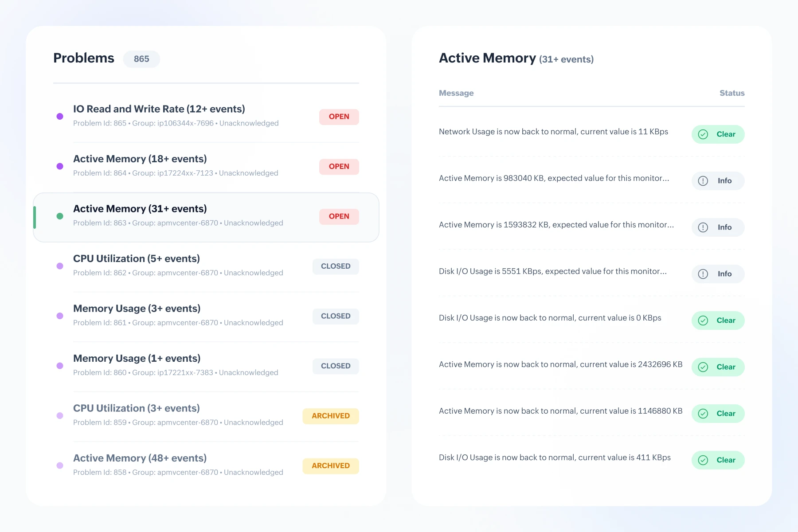Click the CLOSED badge on Problem Id 860
Screen dimensions: 798x532
click(x=336, y=366)
